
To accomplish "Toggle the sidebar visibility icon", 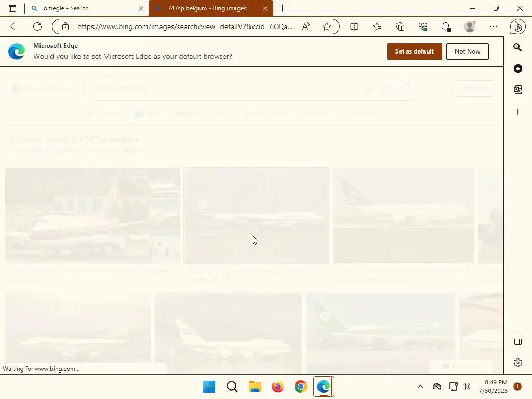I will click(518, 342).
